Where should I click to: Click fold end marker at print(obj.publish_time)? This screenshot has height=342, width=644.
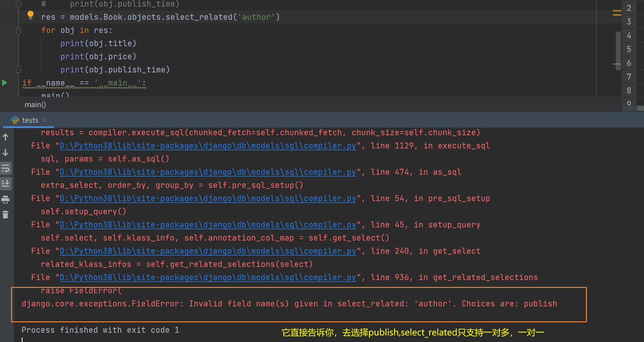pos(18,69)
